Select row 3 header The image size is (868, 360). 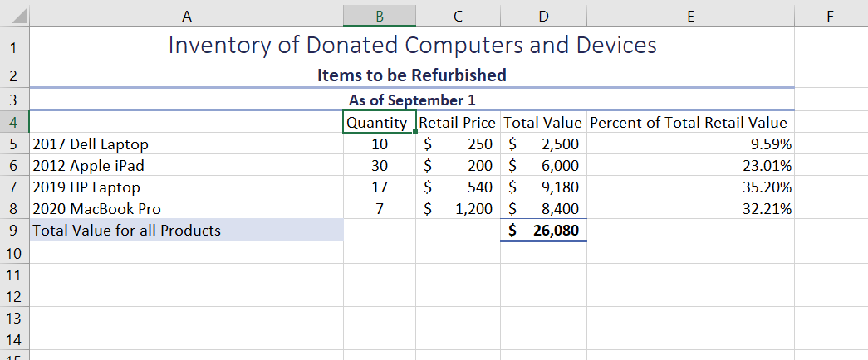14,100
